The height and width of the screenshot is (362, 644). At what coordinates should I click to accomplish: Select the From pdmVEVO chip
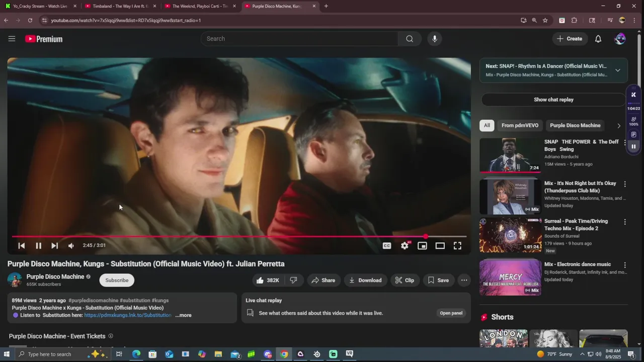(x=520, y=125)
